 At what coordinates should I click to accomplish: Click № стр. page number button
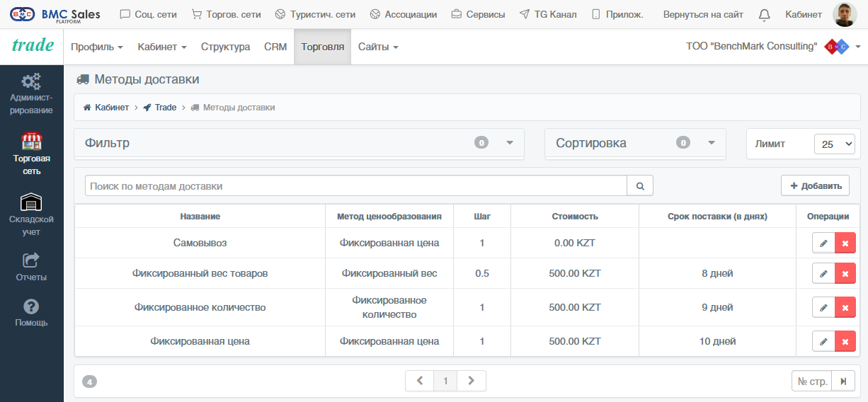pyautogui.click(x=812, y=381)
